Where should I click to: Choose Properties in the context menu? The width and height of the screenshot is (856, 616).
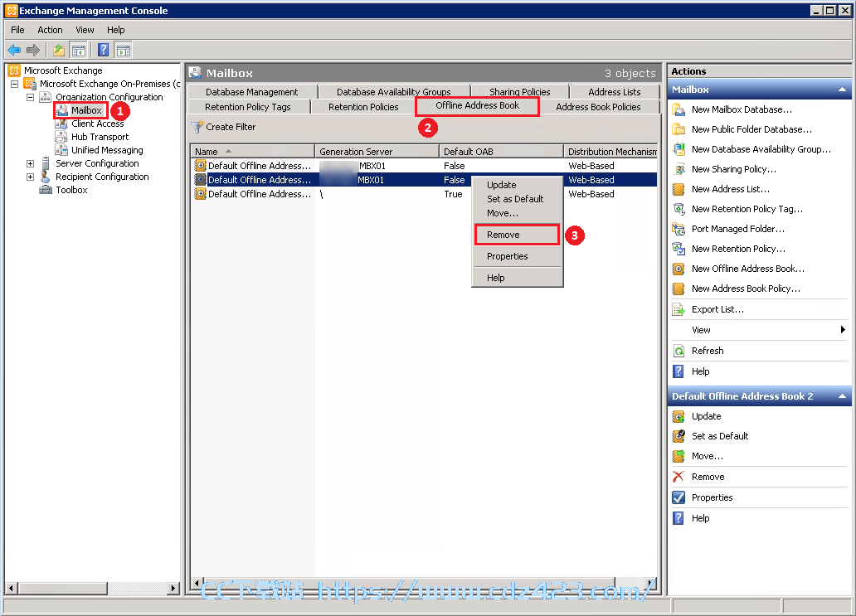[x=517, y=256]
